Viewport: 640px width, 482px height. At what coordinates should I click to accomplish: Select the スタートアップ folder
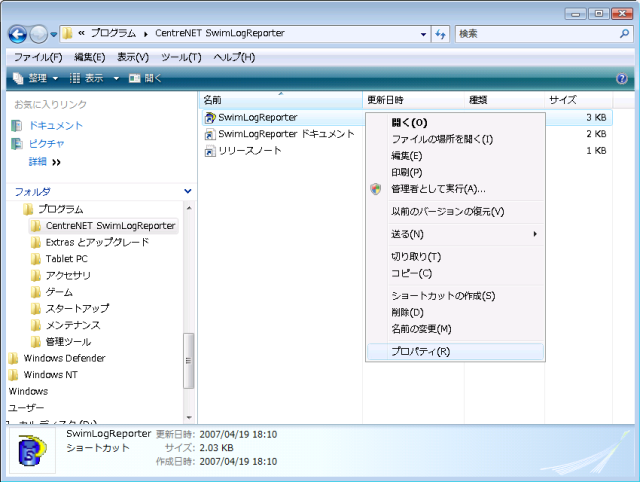(77, 309)
